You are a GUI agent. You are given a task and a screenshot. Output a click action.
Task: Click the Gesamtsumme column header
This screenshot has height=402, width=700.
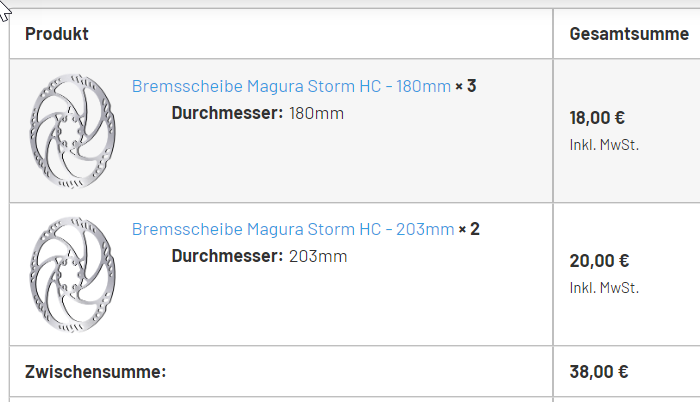coord(629,34)
